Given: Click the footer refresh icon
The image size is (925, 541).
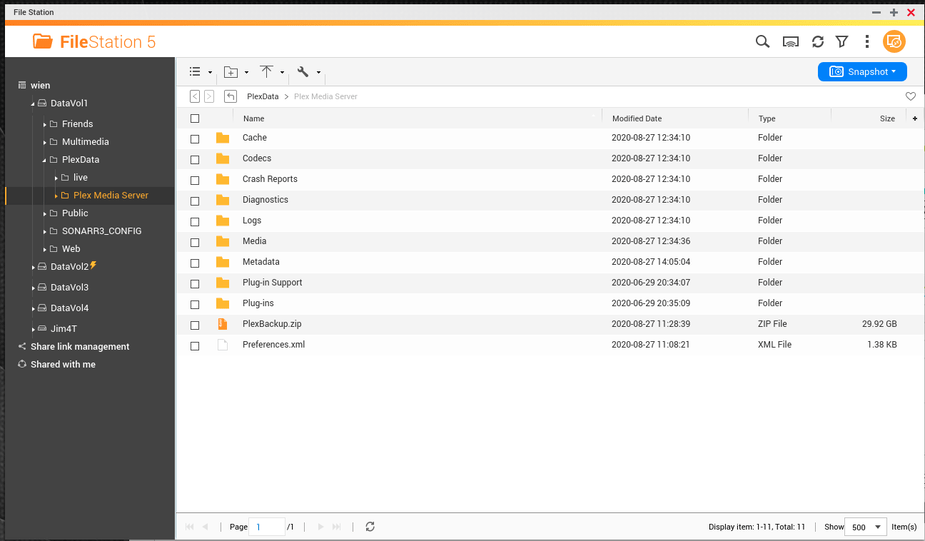Looking at the screenshot, I should pos(370,526).
